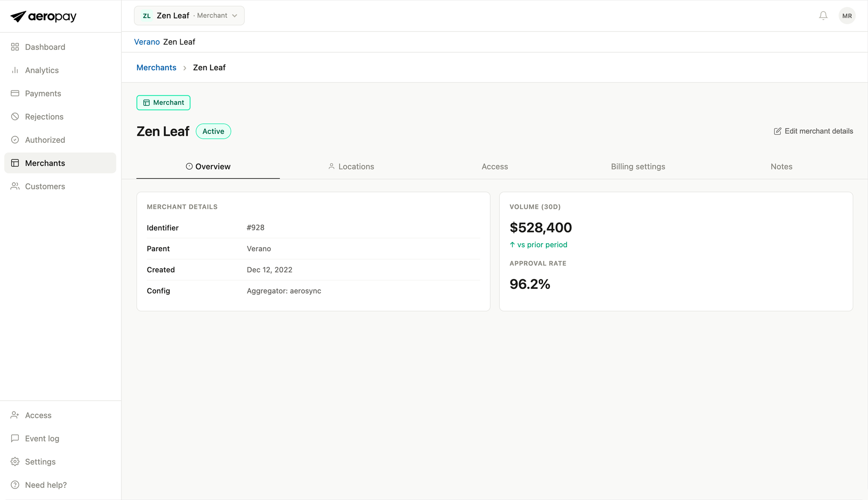Click the Dashboard grid icon
The height and width of the screenshot is (500, 868).
point(15,47)
